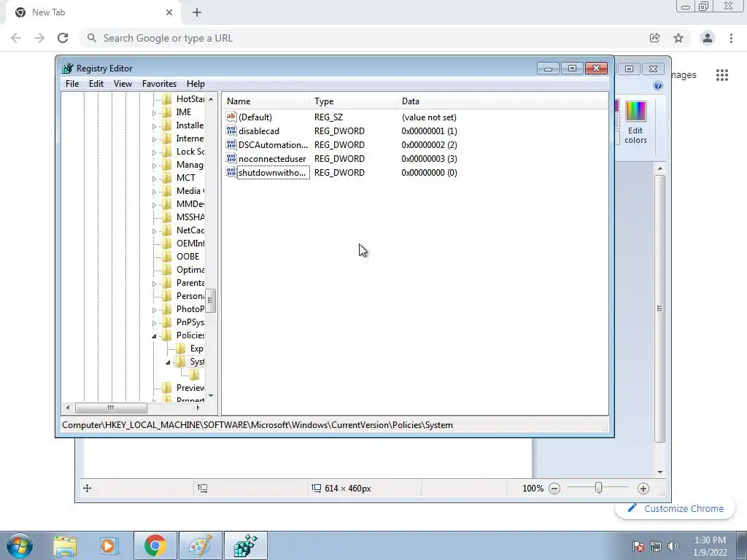
Task: Open the Help menu
Action: click(196, 84)
